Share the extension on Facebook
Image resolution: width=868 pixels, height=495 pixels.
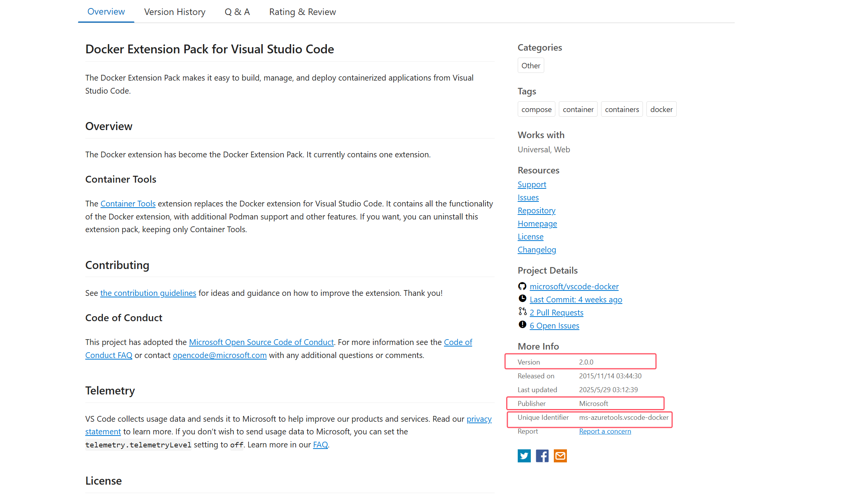[542, 456]
